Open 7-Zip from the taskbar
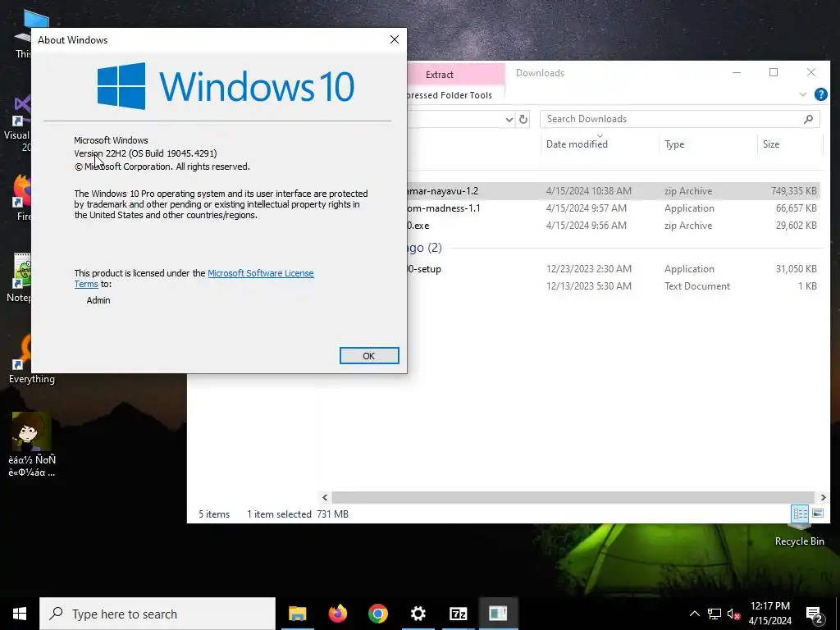This screenshot has width=840, height=630. (458, 614)
